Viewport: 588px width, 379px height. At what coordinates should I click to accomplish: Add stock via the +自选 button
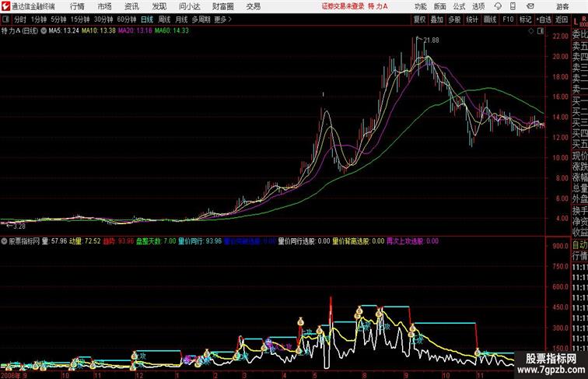pos(544,19)
